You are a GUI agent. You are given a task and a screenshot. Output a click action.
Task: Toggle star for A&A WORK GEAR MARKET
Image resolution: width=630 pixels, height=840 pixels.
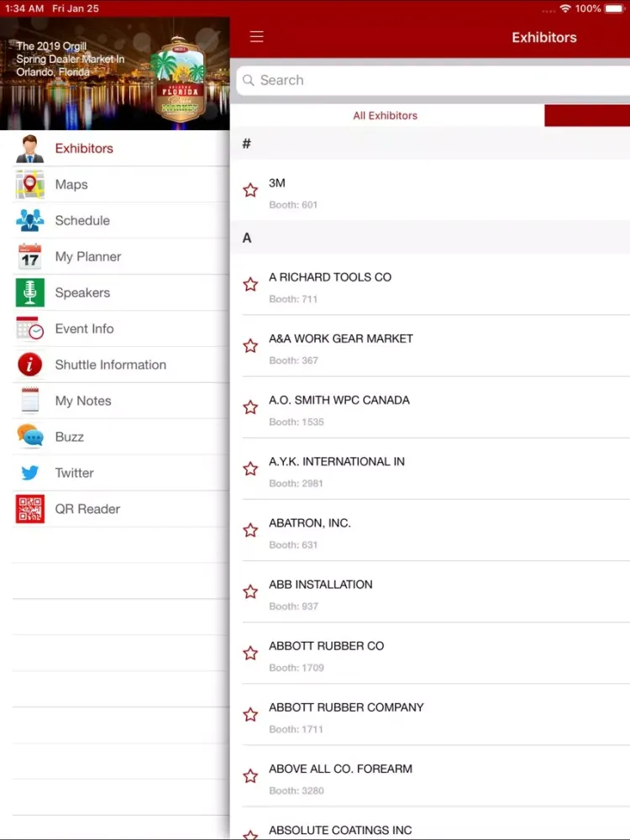point(250,345)
